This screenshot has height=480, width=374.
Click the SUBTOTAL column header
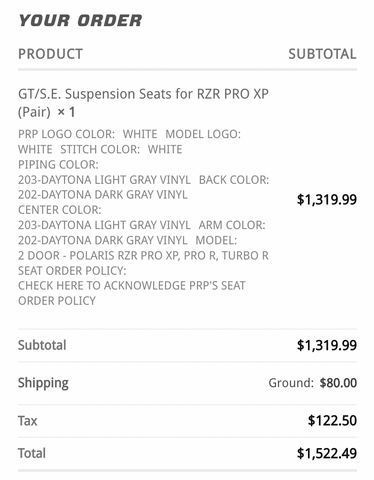click(322, 54)
